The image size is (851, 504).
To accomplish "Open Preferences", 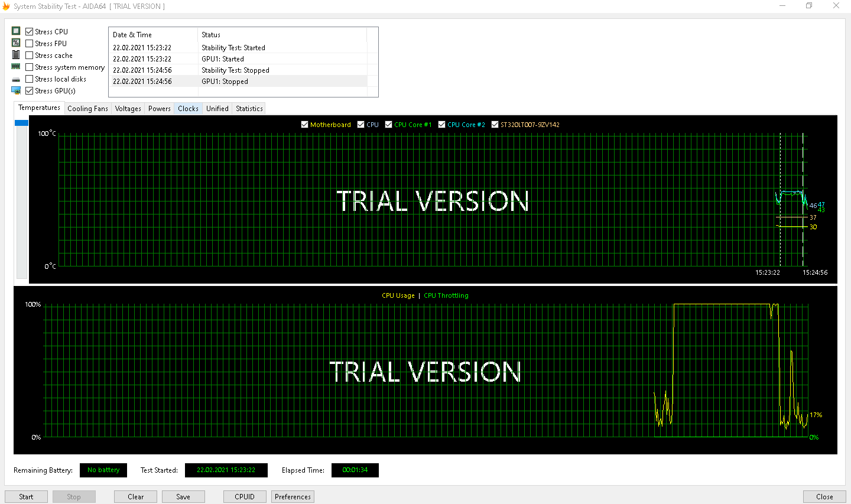I will coord(293,497).
